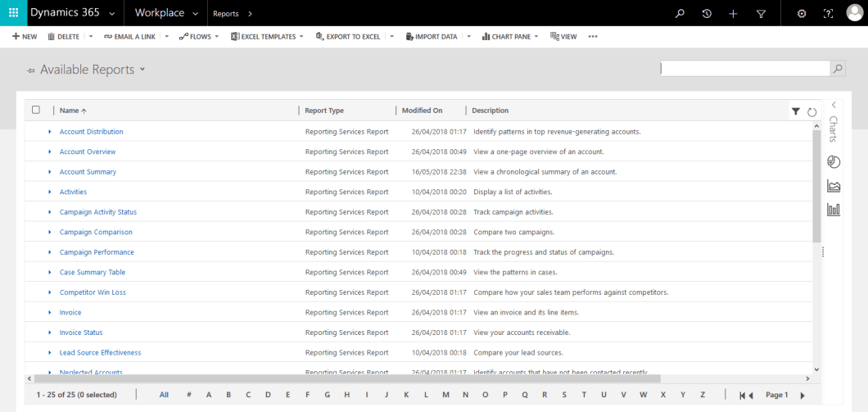Toggle the select all rows checkbox

(36, 110)
